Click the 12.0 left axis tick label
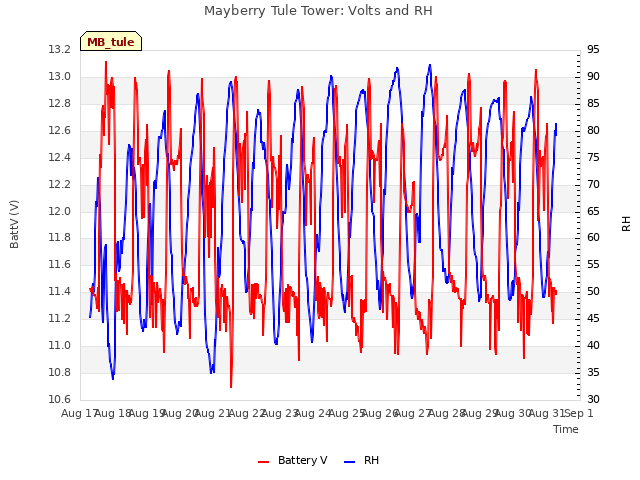Screen dimensions: 640x480 [x=60, y=211]
